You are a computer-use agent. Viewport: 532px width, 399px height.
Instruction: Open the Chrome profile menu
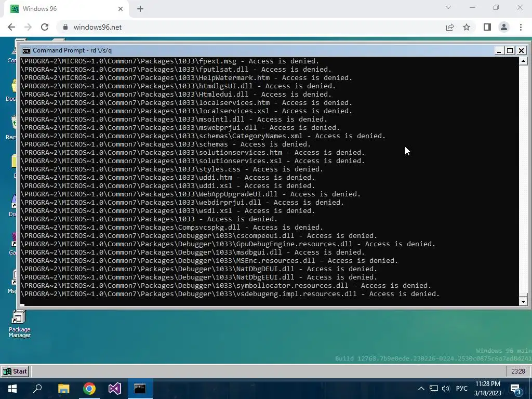coord(504,27)
